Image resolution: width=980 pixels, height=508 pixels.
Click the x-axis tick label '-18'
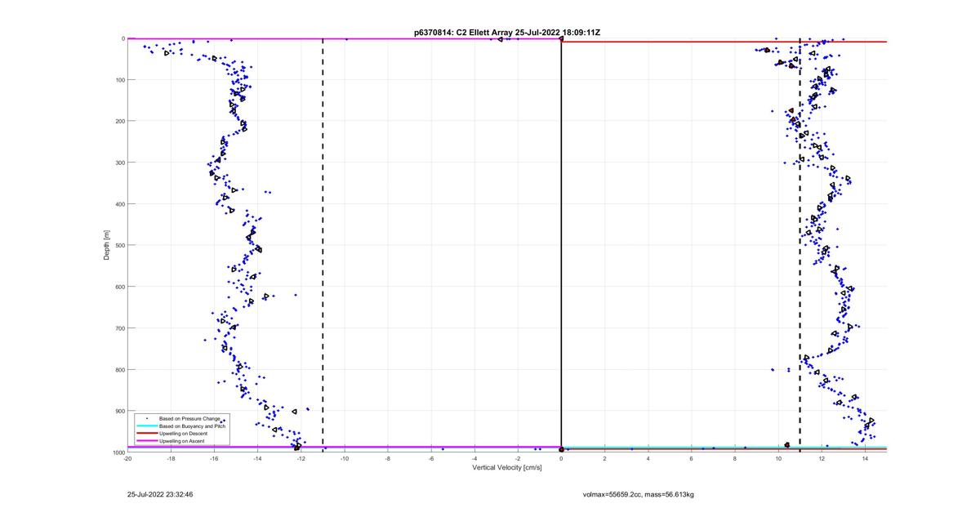pos(171,458)
